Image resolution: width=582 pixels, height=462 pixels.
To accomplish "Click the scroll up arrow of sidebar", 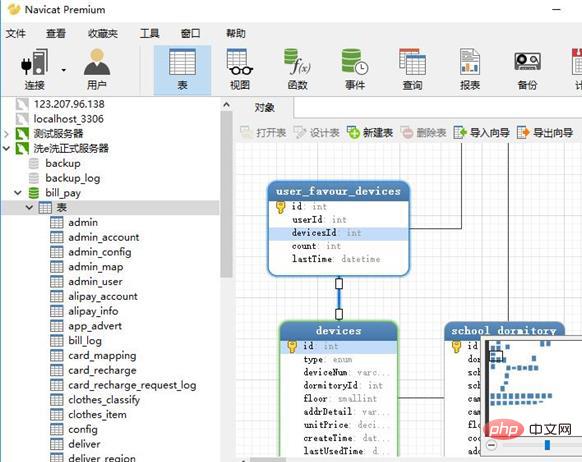I will click(x=226, y=105).
